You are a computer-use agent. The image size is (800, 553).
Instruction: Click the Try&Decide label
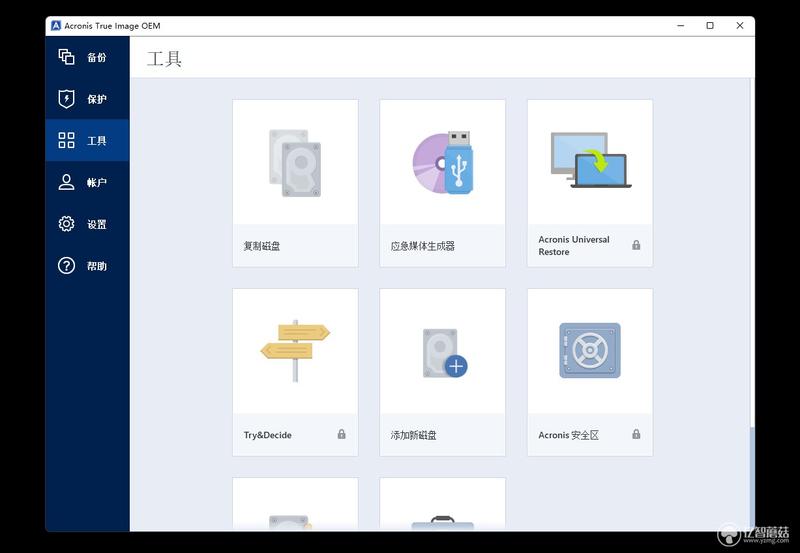click(x=267, y=435)
